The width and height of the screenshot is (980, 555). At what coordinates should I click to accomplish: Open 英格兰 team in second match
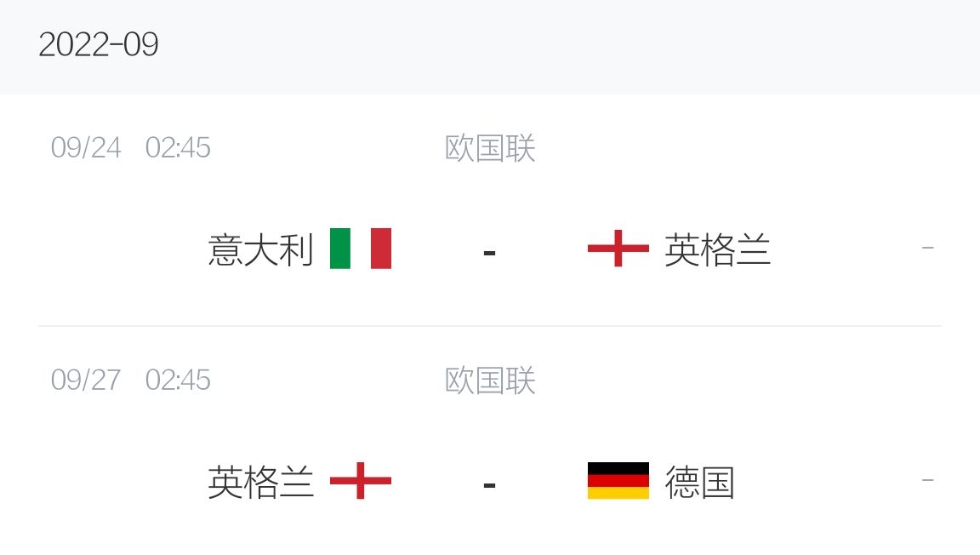click(260, 482)
